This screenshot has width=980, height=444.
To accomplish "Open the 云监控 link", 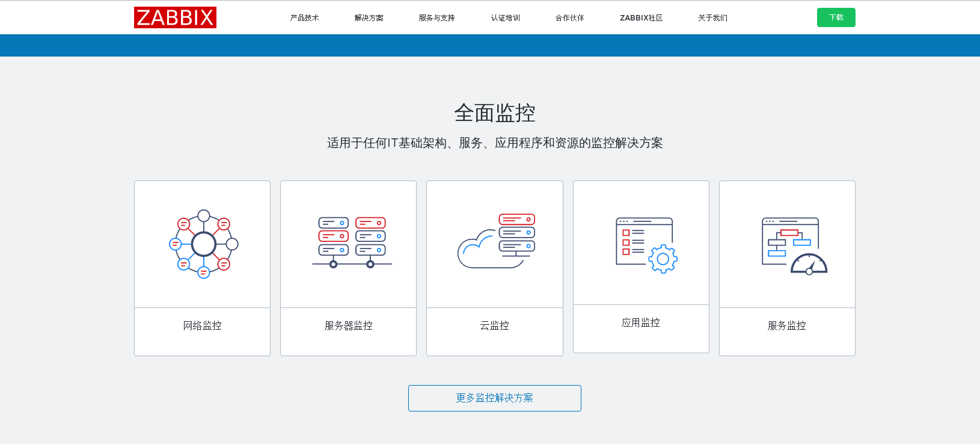I will 495,325.
